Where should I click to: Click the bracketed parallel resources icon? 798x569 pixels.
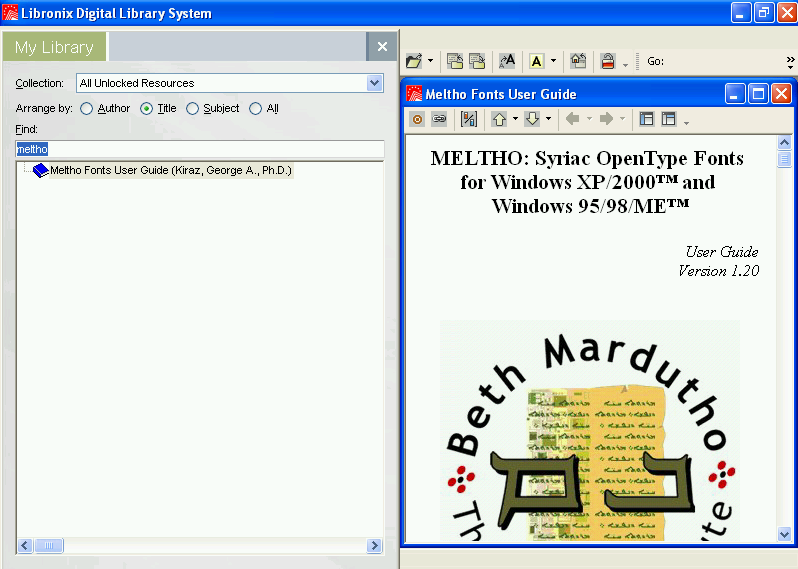469,120
